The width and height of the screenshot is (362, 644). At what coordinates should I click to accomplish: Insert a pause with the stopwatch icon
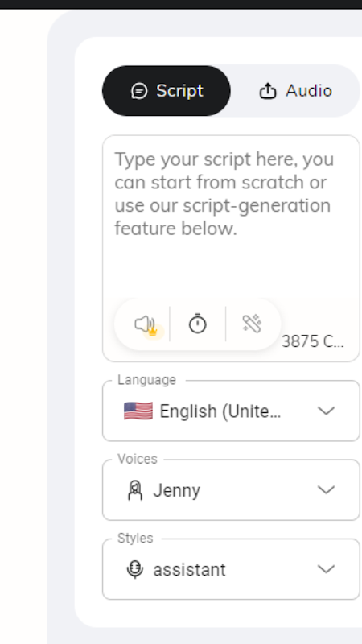(197, 324)
